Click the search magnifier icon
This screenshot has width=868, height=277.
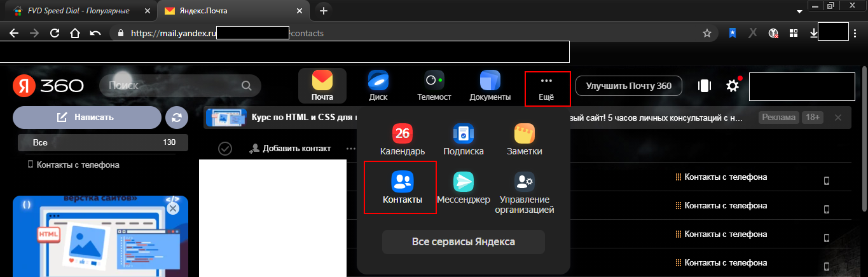247,86
